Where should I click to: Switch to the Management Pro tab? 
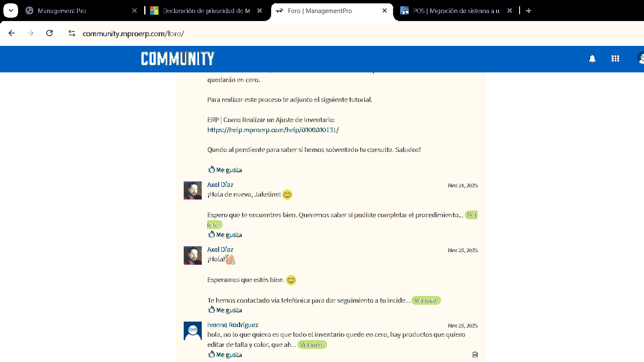tap(62, 11)
